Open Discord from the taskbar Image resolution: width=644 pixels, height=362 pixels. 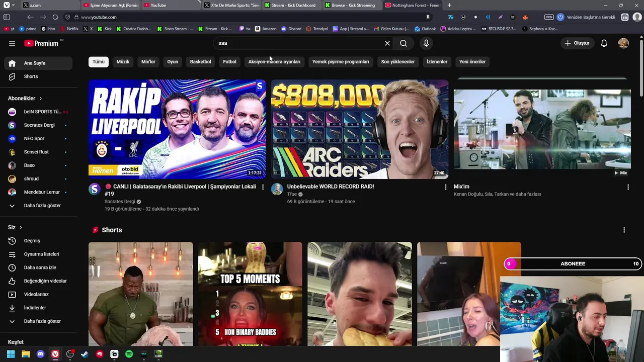41,354
